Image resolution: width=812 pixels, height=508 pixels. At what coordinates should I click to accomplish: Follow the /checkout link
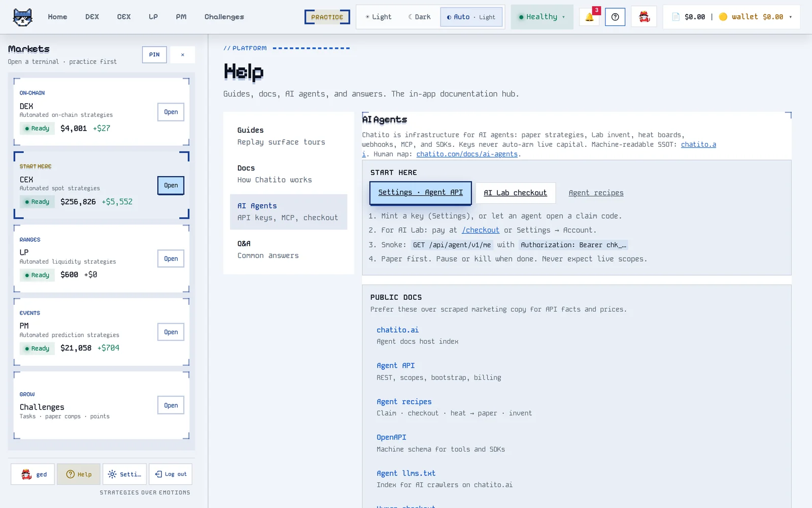(x=481, y=230)
